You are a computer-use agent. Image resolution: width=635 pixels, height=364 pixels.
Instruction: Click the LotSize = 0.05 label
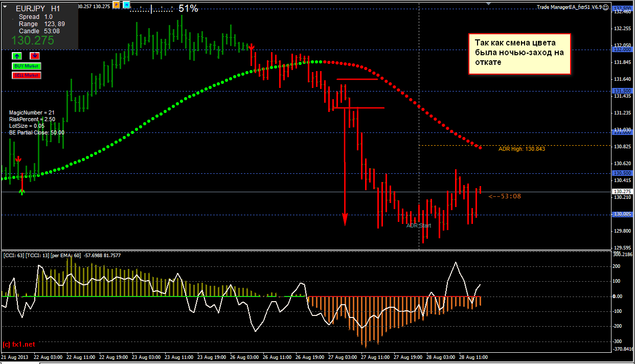click(27, 126)
